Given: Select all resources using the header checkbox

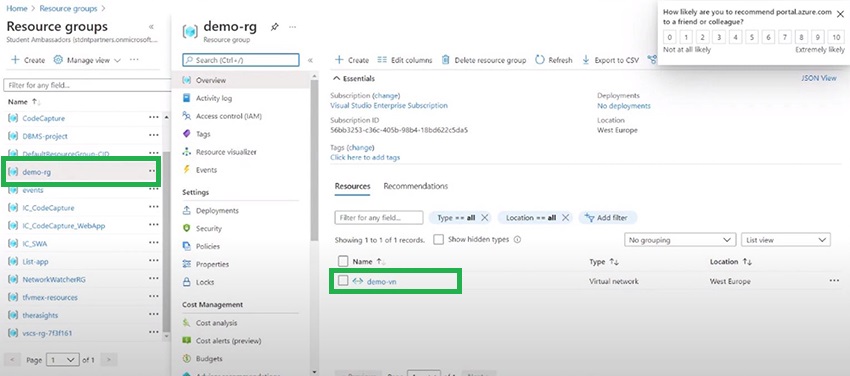Looking at the screenshot, I should pyautogui.click(x=343, y=261).
